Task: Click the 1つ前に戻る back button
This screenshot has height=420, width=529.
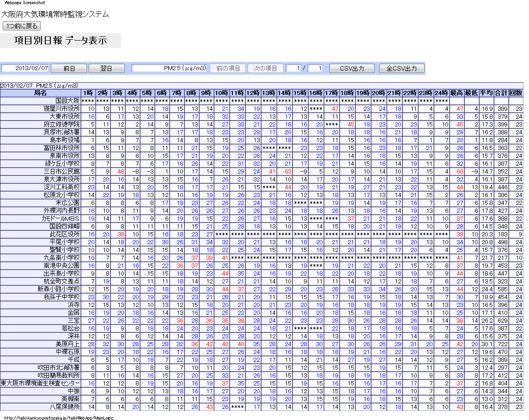Action: 22,26
